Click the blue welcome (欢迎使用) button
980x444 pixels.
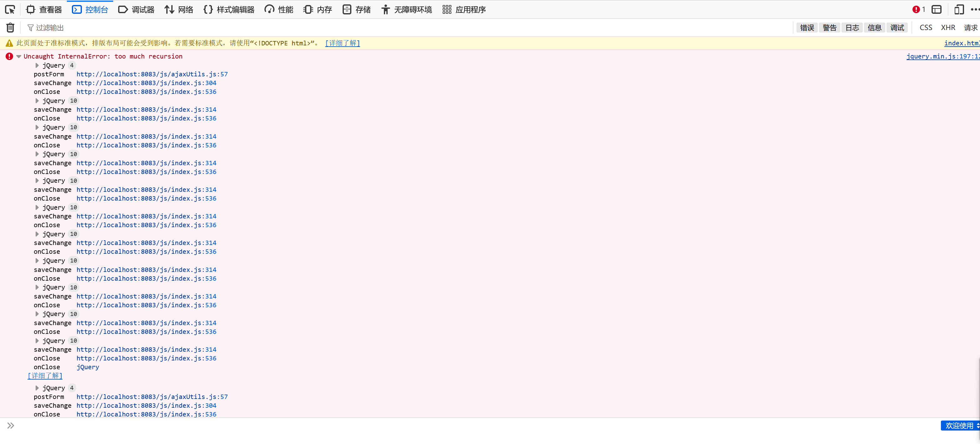[x=960, y=426]
